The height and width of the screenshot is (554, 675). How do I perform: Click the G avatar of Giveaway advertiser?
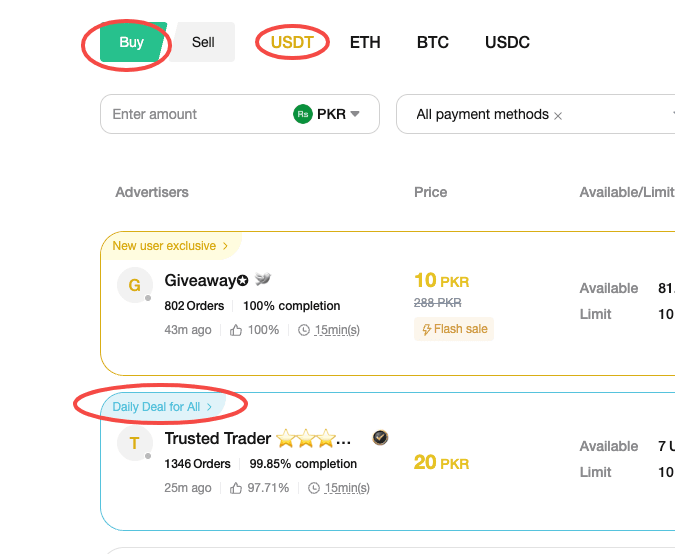coord(135,285)
